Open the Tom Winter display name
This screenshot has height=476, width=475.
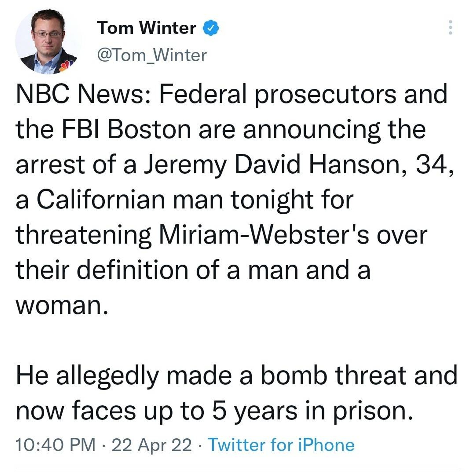pos(147,28)
